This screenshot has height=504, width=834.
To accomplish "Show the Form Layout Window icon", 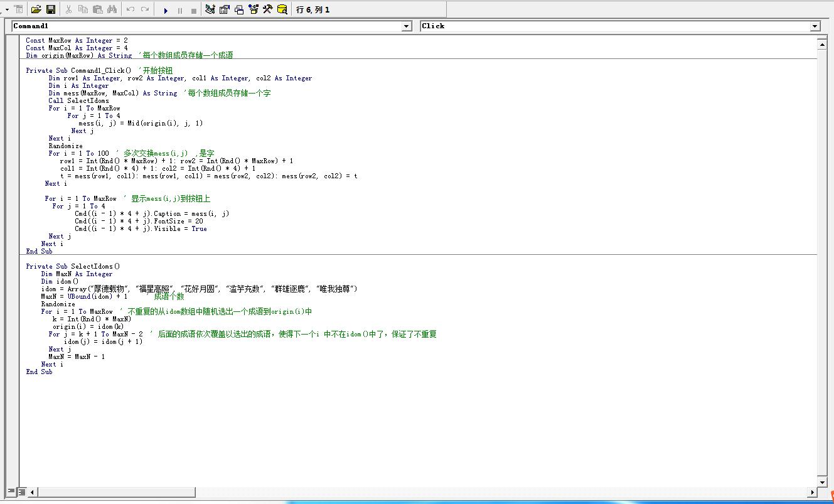I will (x=238, y=9).
